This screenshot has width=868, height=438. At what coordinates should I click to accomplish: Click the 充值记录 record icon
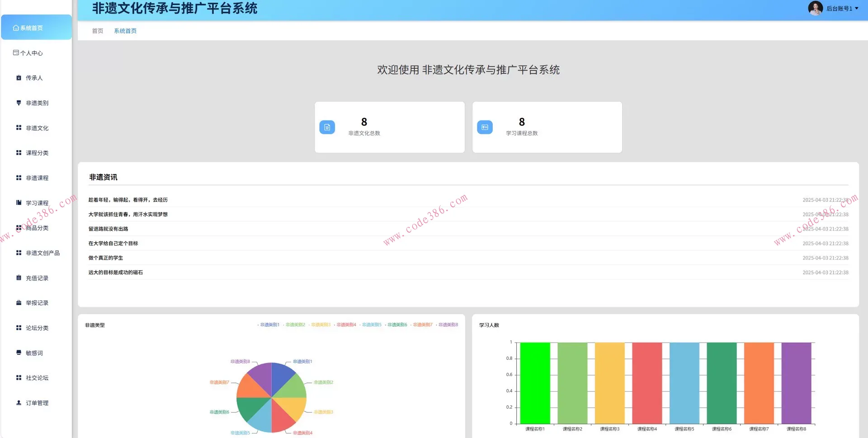tap(18, 278)
